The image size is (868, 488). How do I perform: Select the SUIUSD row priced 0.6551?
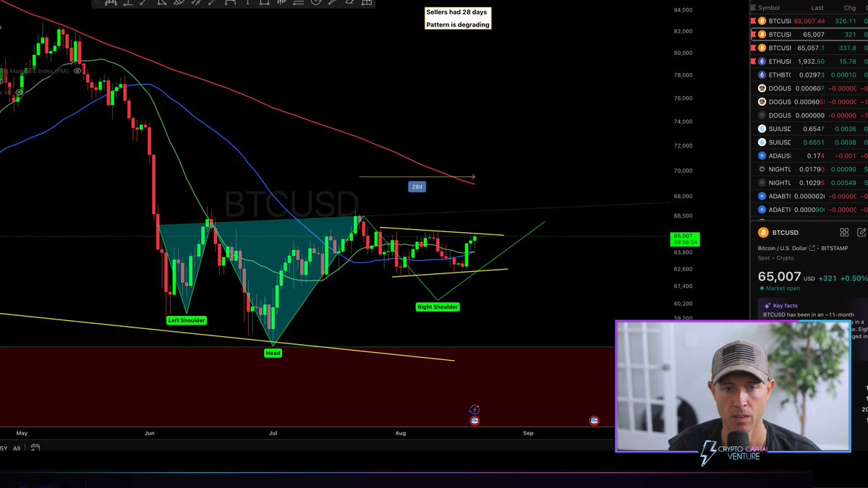pyautogui.click(x=809, y=142)
